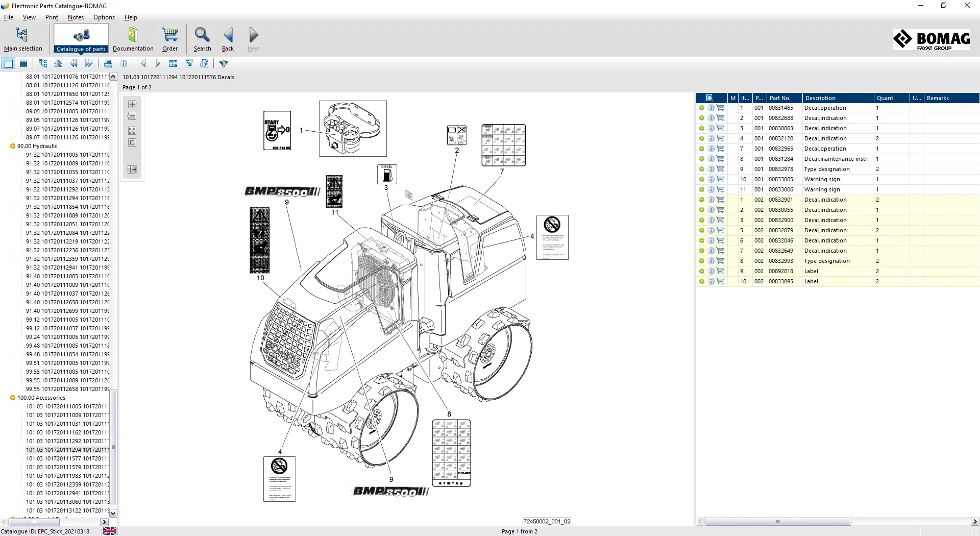This screenshot has width=980, height=536.
Task: Sort table by Part No. column header
Action: click(785, 98)
